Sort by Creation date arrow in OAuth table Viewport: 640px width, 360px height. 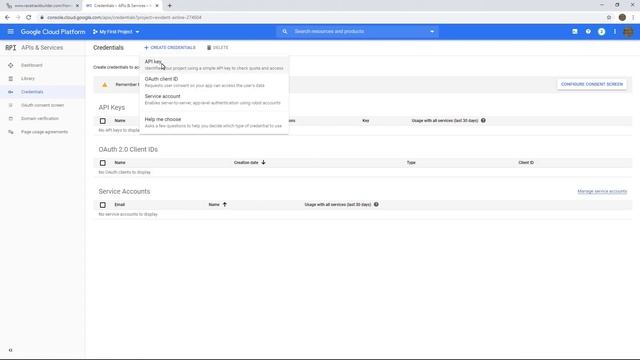(264, 162)
